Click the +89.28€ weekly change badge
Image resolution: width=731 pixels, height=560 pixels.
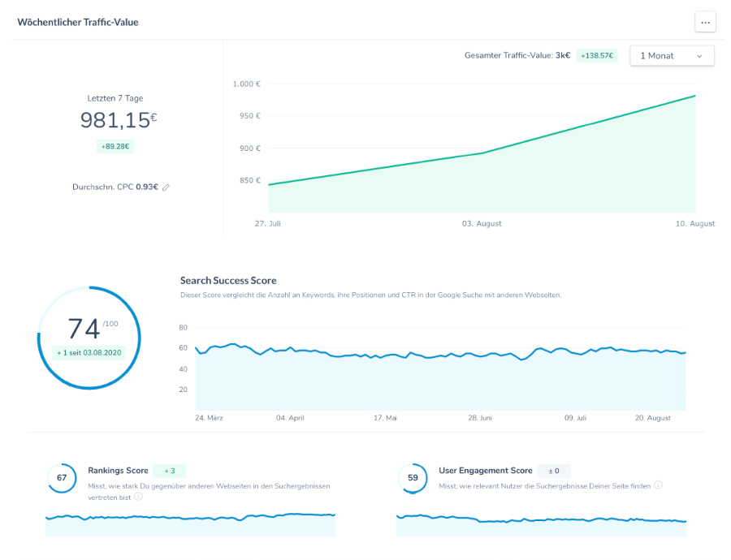(115, 146)
